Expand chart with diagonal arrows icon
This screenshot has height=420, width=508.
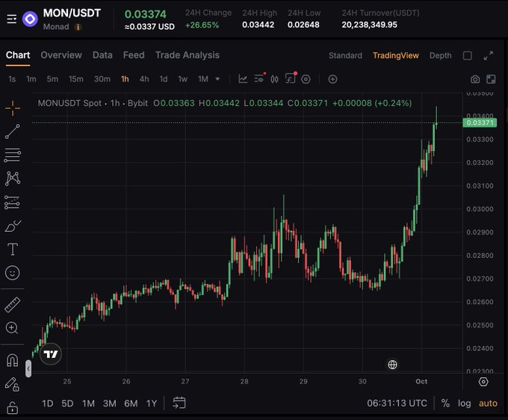click(489, 56)
